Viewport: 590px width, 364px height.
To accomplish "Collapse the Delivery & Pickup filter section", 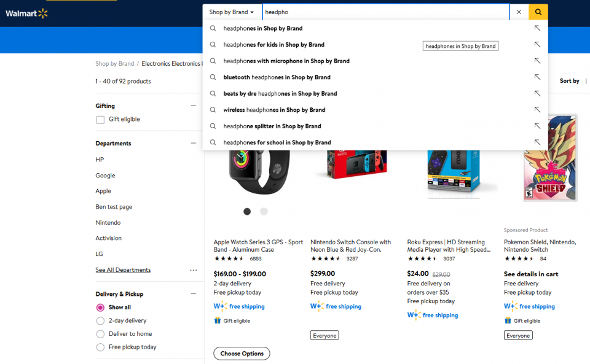I will pyautogui.click(x=194, y=294).
